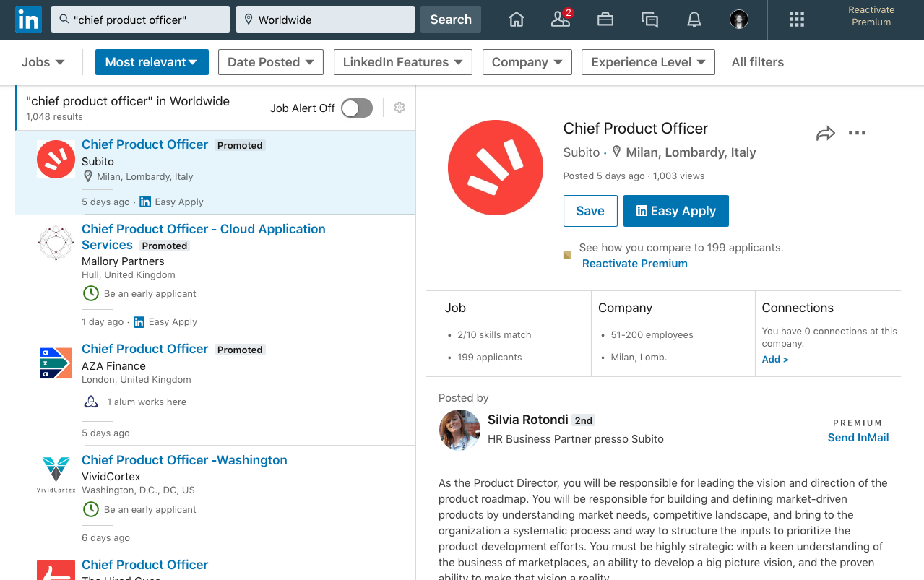Open more options for the job
Screen dimensions: 924x580
(x=857, y=133)
